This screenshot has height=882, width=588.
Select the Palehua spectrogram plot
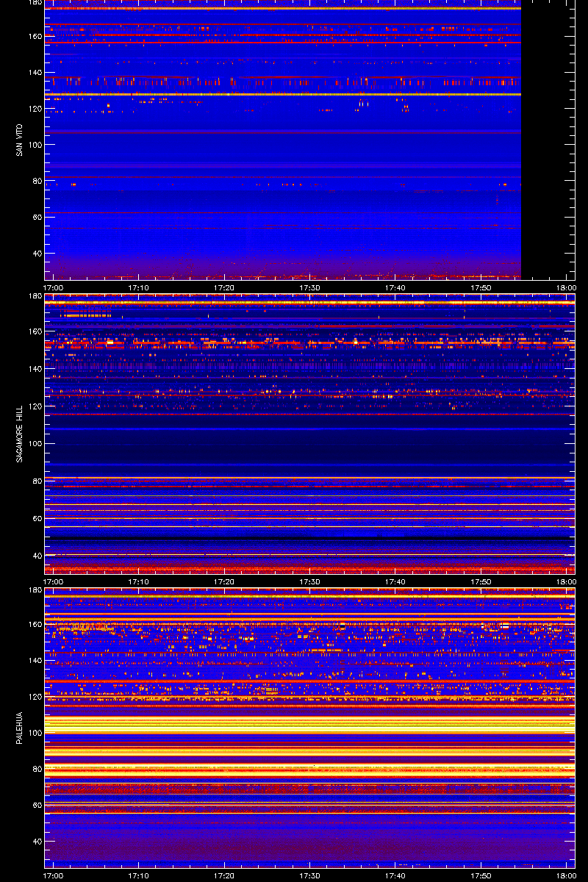click(309, 728)
